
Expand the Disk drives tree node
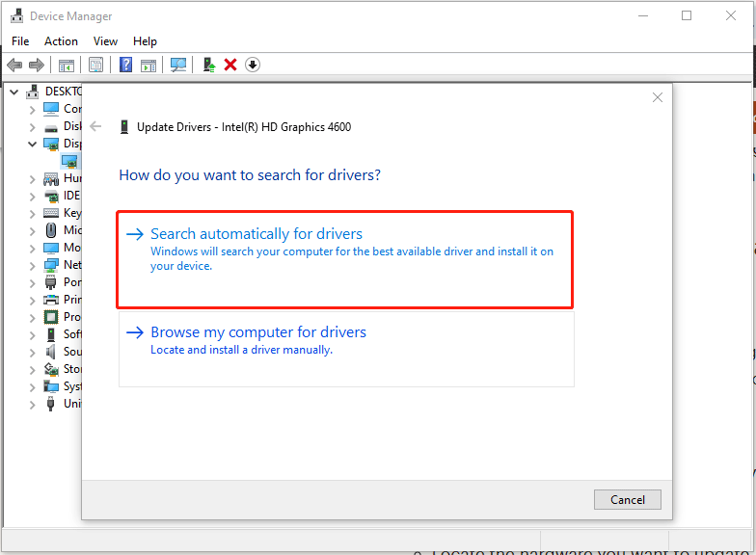coord(33,127)
